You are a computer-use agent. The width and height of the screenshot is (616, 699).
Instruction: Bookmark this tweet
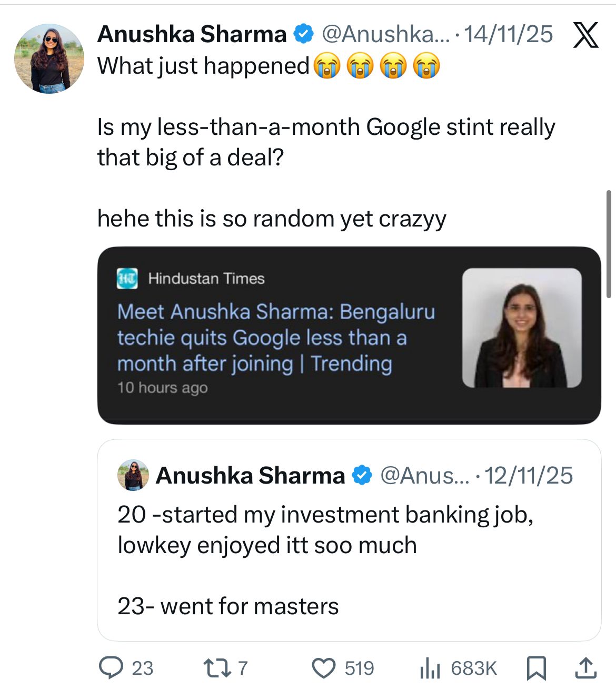(536, 668)
